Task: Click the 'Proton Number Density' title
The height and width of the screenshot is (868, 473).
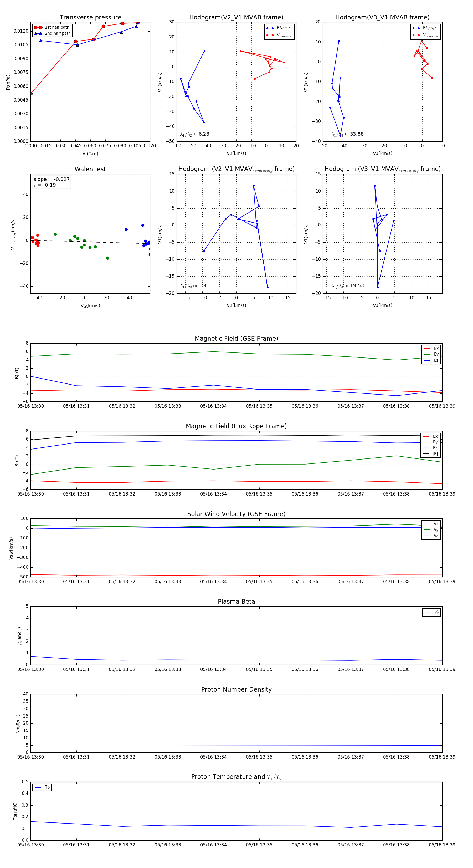Action: point(236,689)
